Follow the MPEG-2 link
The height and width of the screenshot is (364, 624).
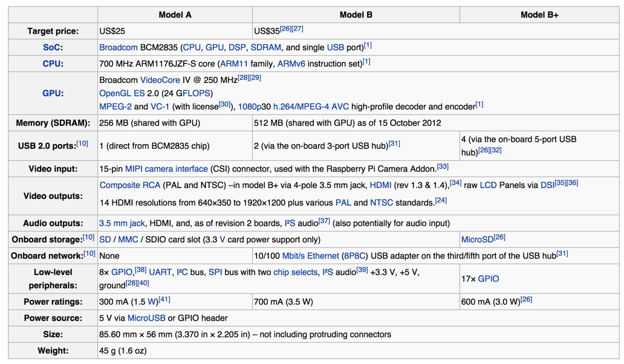click(115, 106)
